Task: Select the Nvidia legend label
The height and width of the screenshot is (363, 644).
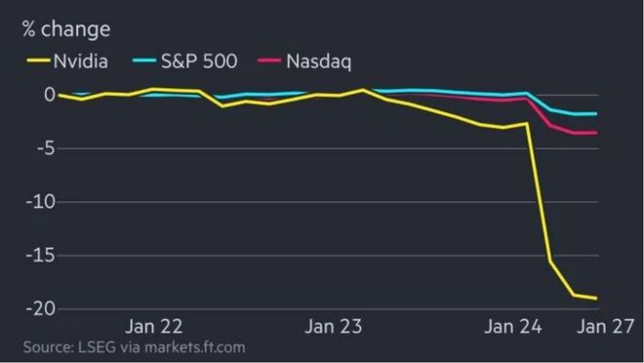Action: pos(80,61)
